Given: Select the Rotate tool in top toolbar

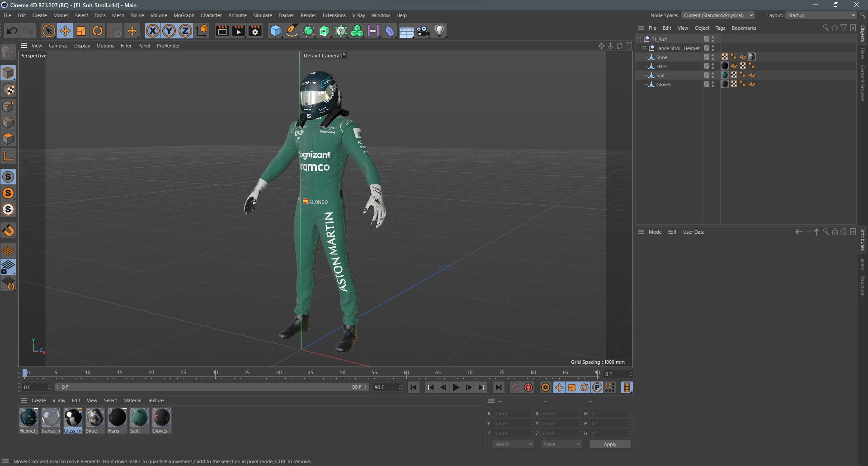Looking at the screenshot, I should 98,31.
